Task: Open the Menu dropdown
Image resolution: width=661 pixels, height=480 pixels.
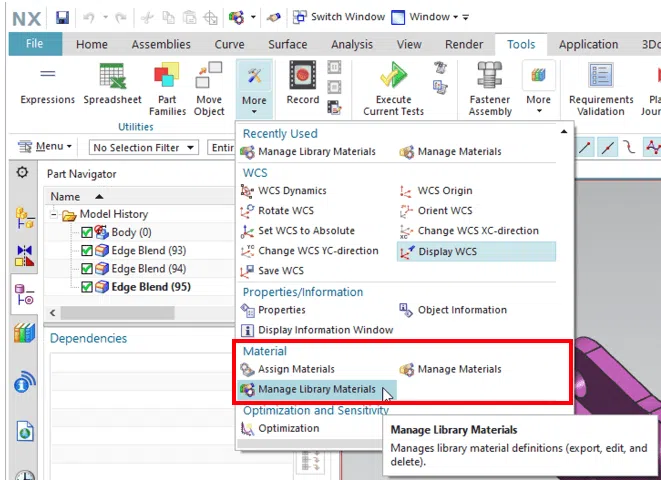Action: [x=45, y=146]
